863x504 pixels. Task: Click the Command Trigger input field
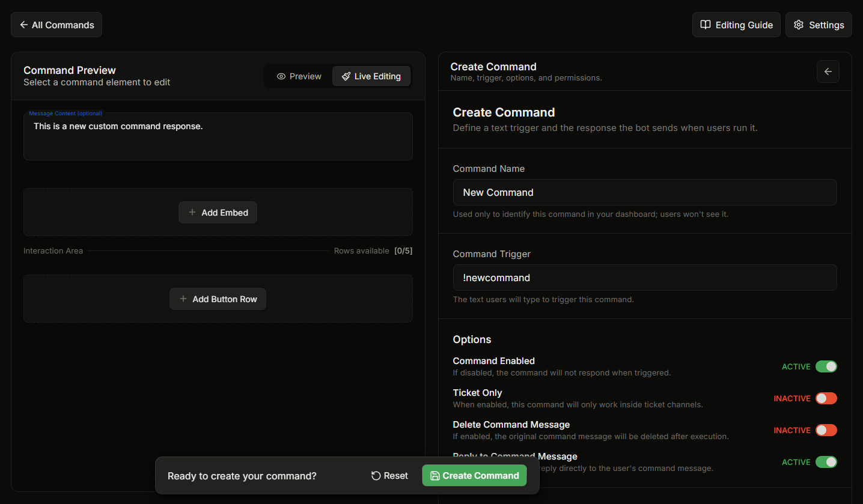(645, 278)
